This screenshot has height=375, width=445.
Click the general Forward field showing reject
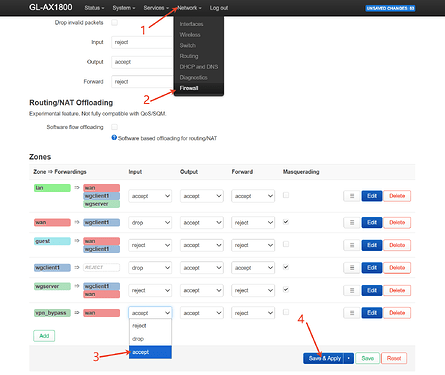pyautogui.click(x=142, y=82)
